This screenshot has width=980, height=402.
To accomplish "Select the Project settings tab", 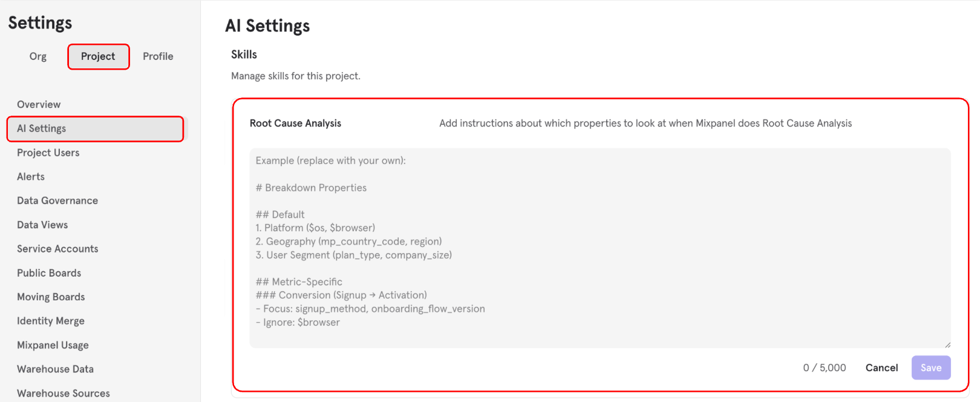I will coord(98,56).
